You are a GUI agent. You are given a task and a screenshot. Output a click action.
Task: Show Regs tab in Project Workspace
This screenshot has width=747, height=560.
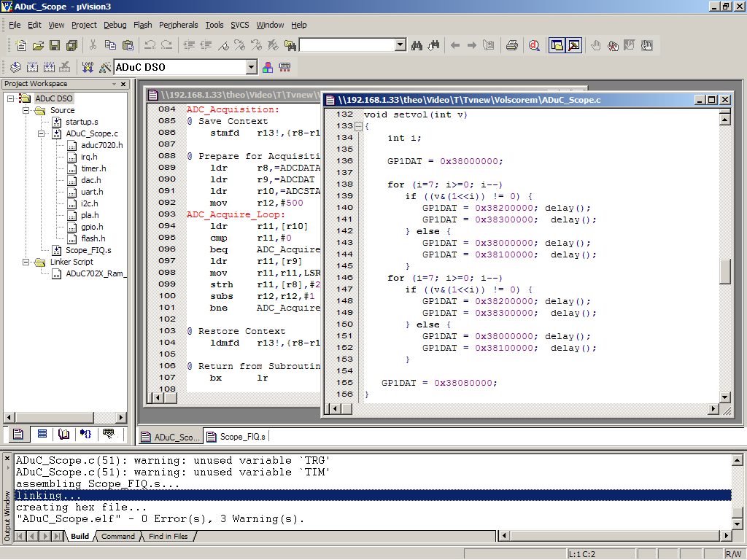42,434
